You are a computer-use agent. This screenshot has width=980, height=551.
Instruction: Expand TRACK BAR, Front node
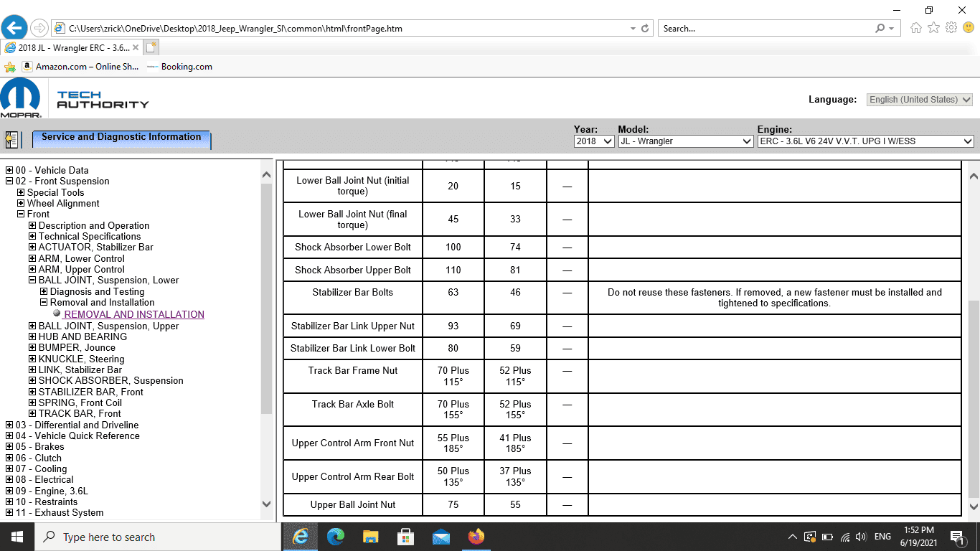tap(32, 413)
